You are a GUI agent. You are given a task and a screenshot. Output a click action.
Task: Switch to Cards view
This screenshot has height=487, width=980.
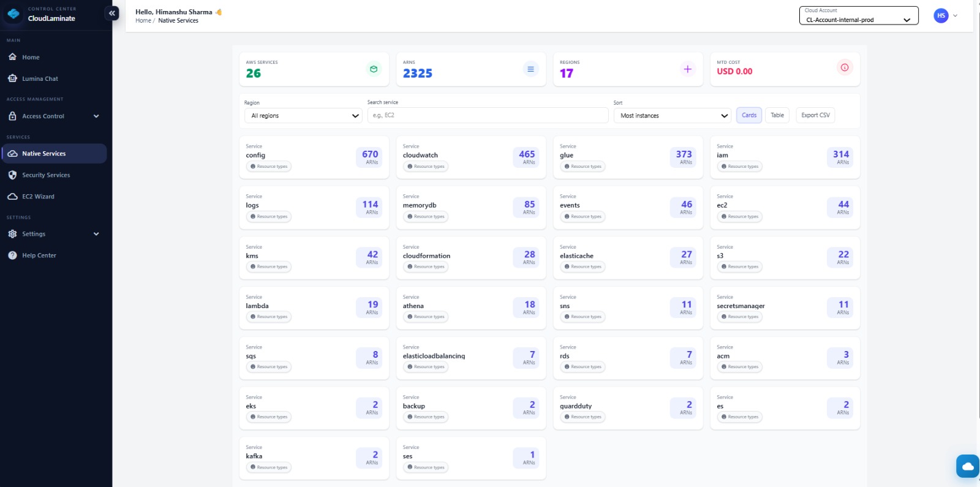point(748,115)
